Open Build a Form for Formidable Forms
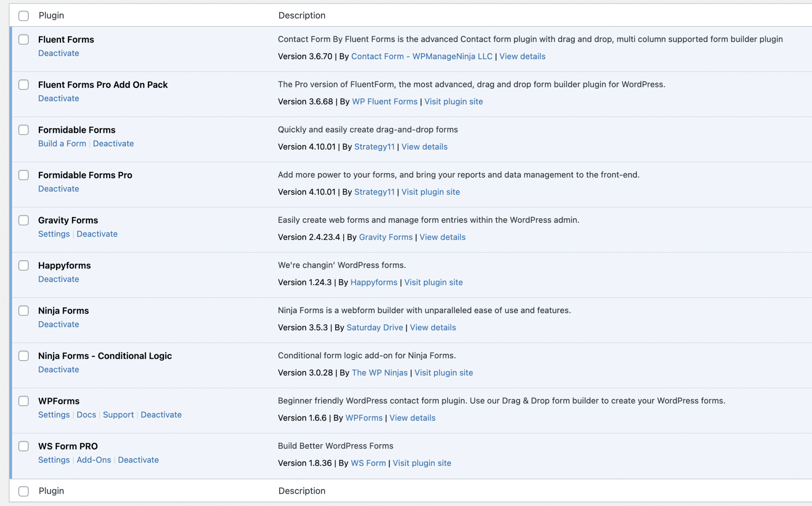 [x=62, y=144]
